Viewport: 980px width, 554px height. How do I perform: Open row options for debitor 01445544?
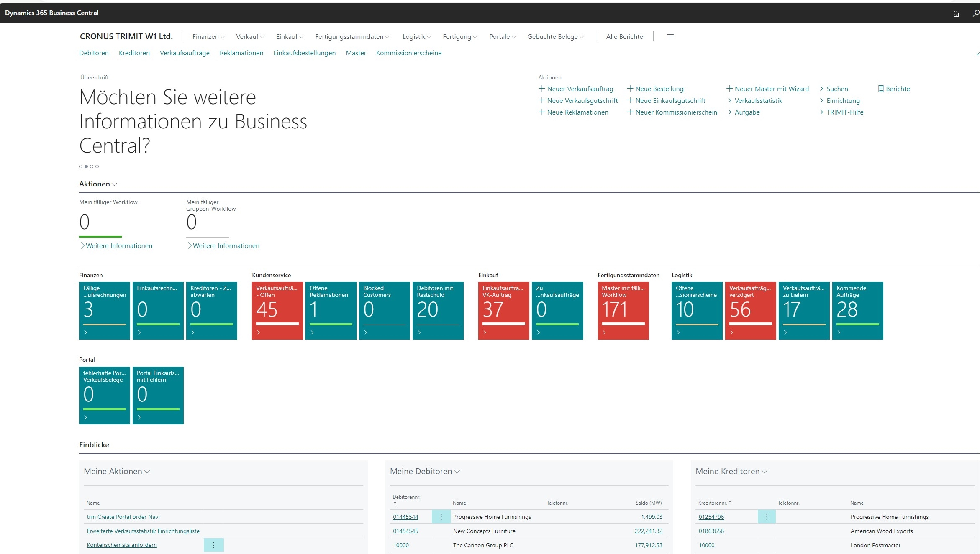pos(441,517)
